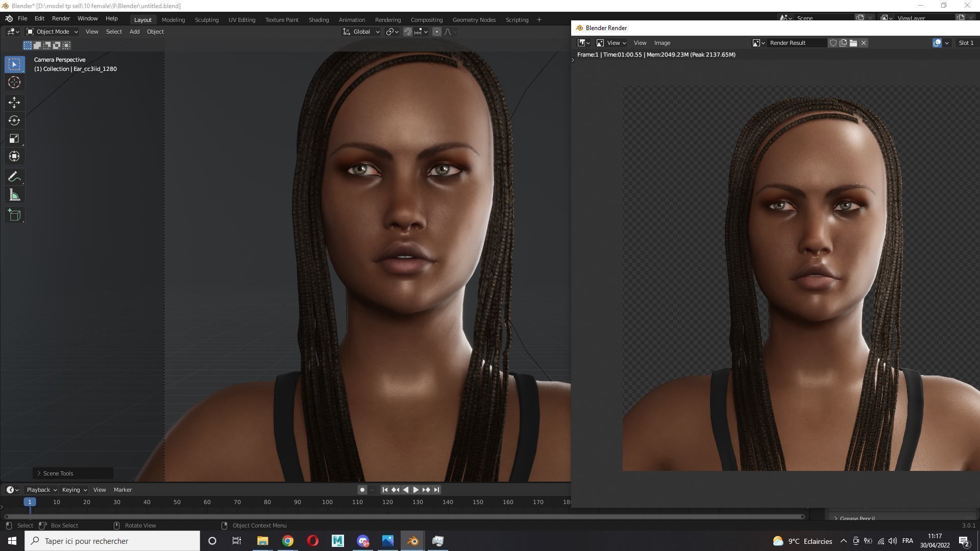This screenshot has width=980, height=551.
Task: Select the 3D Cursor tool
Action: click(14, 82)
